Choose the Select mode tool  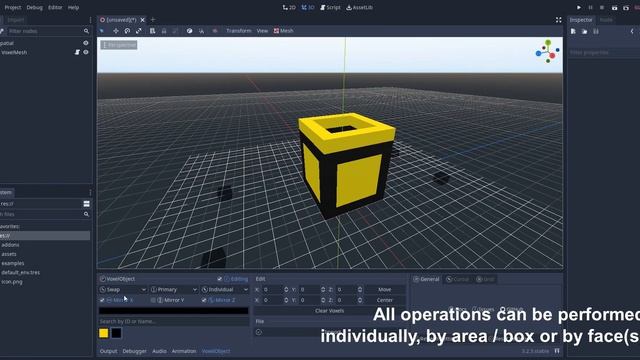pos(102,31)
